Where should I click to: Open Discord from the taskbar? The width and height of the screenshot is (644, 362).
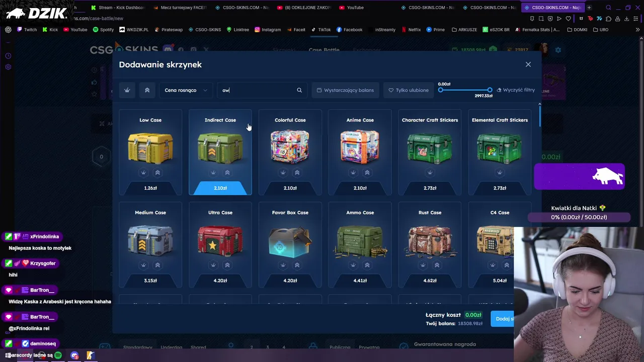(x=74, y=355)
